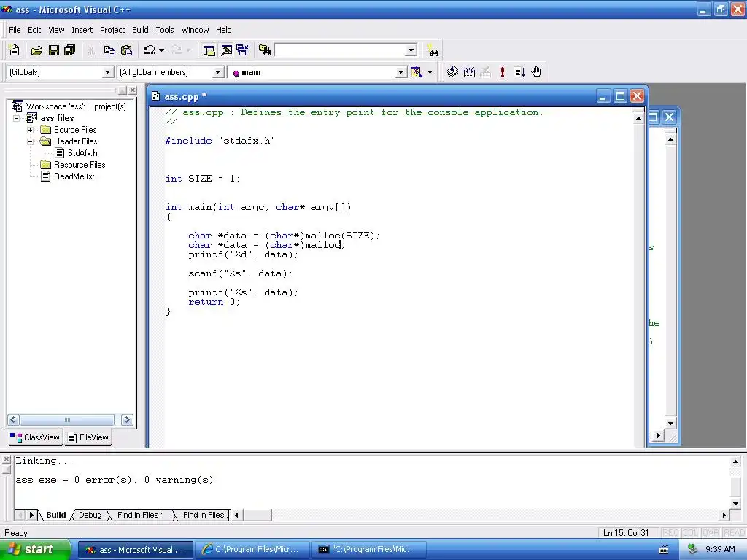Collapse the Header Files folder
The width and height of the screenshot is (747, 560).
click(x=30, y=141)
